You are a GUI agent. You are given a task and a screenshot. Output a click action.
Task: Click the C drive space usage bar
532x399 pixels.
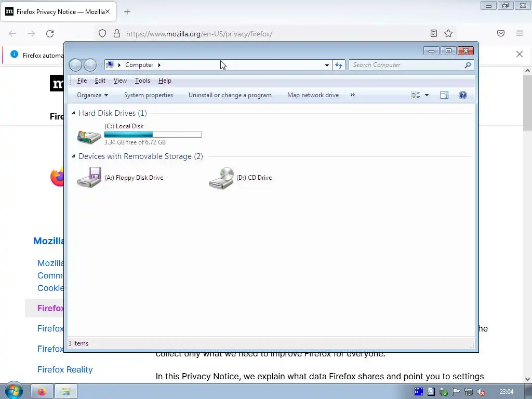pos(153,135)
